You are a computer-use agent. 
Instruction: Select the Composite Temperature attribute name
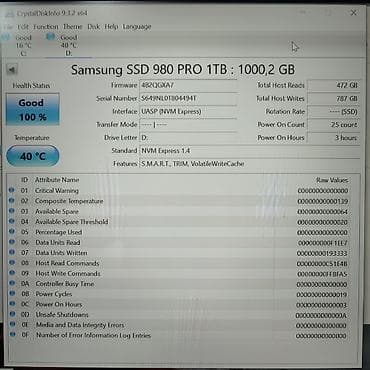click(x=69, y=201)
